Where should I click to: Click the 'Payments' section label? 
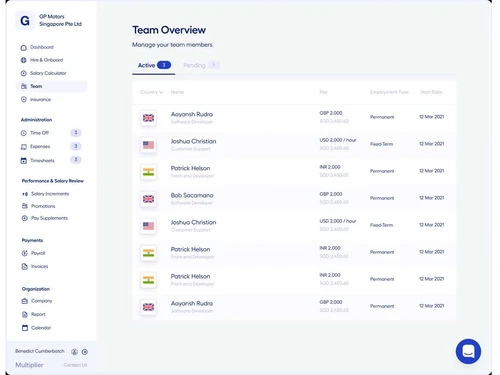[x=32, y=240]
